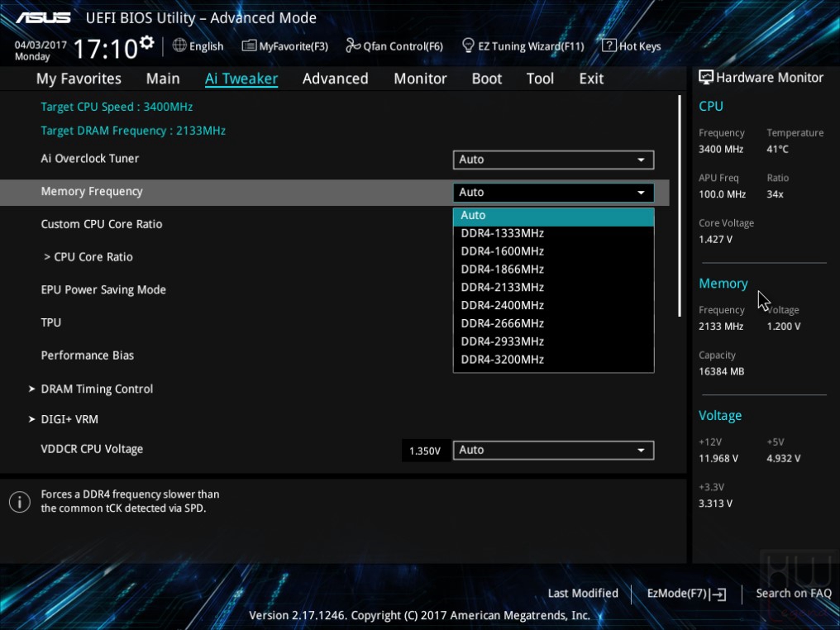Open the VDDCR CPU Voltage dropdown
840x630 pixels.
click(x=553, y=450)
